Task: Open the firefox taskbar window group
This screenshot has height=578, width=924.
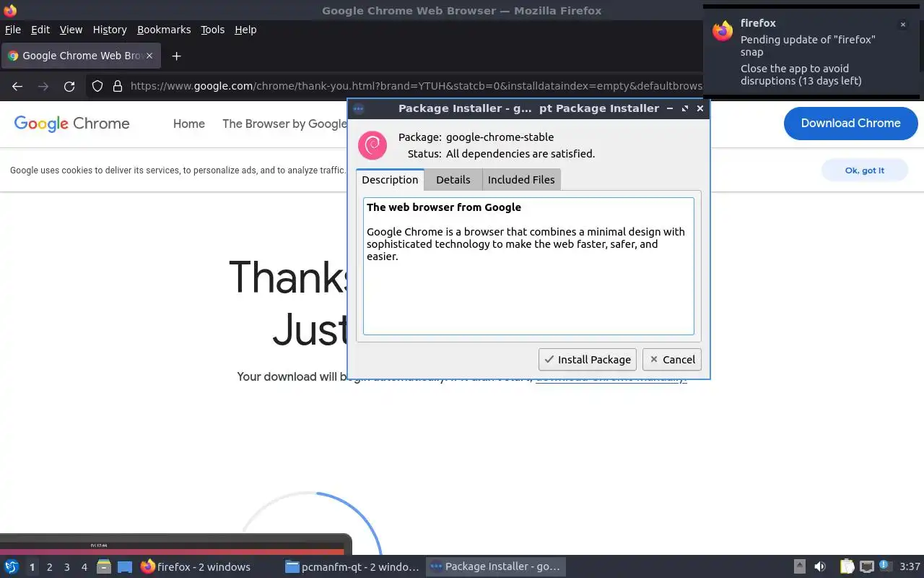Action: coord(208,566)
